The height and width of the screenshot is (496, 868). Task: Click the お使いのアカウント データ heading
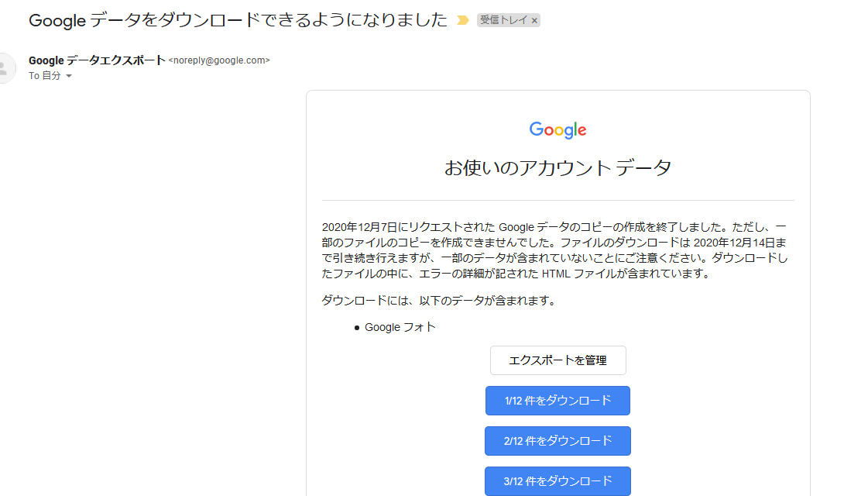(x=558, y=167)
